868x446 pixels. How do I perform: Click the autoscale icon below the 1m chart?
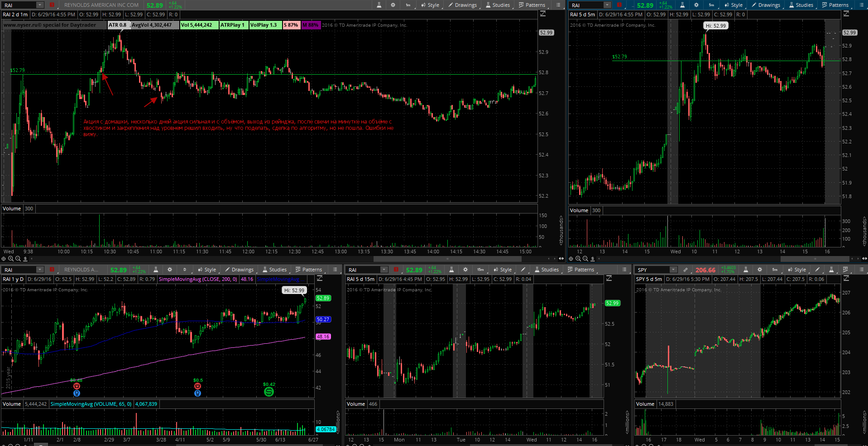[25, 259]
